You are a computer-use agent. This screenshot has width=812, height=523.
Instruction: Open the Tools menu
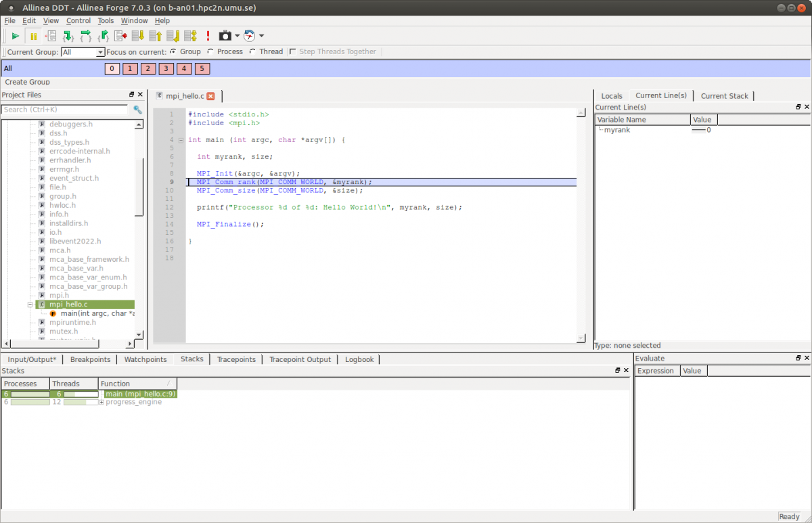pyautogui.click(x=106, y=20)
